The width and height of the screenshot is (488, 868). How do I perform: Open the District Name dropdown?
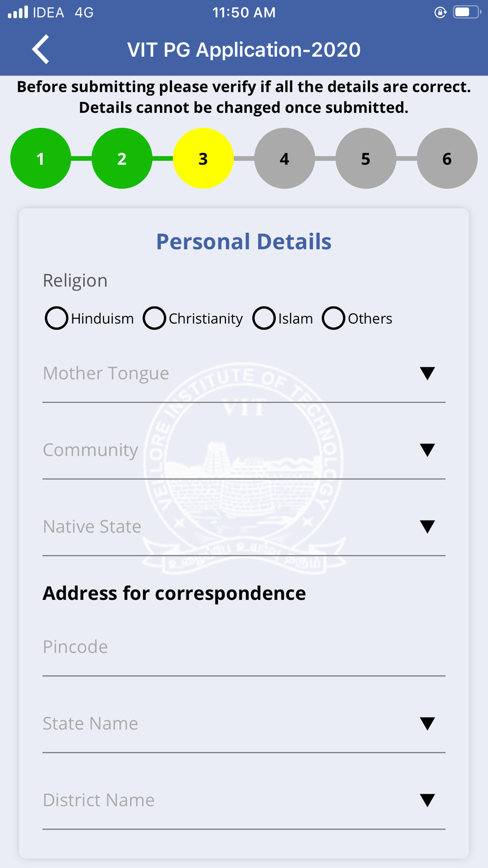(x=427, y=800)
